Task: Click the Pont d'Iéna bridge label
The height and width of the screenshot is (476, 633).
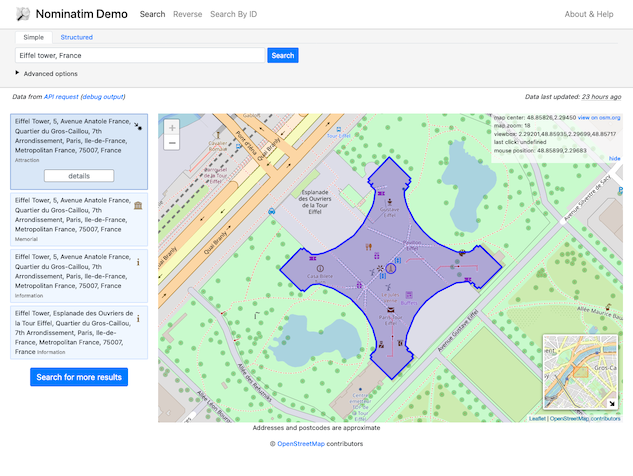Action: point(246,143)
